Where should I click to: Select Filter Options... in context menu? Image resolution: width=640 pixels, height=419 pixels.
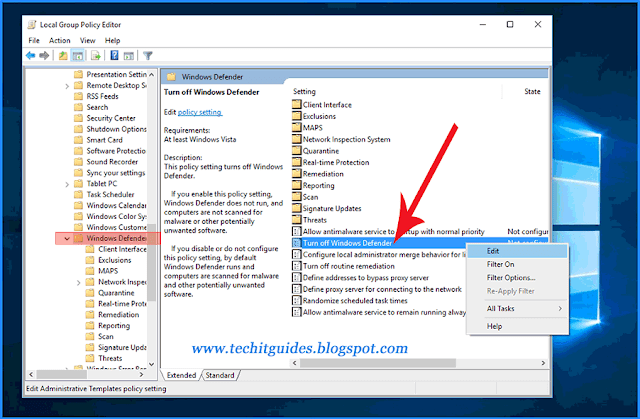(x=517, y=278)
